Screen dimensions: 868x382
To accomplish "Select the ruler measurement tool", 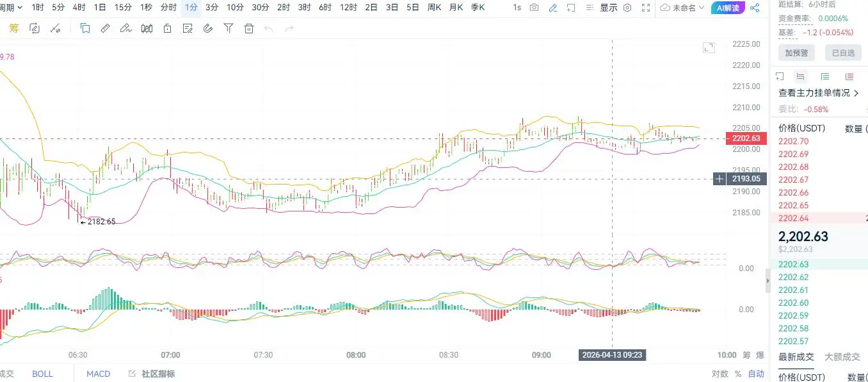I will point(106,28).
